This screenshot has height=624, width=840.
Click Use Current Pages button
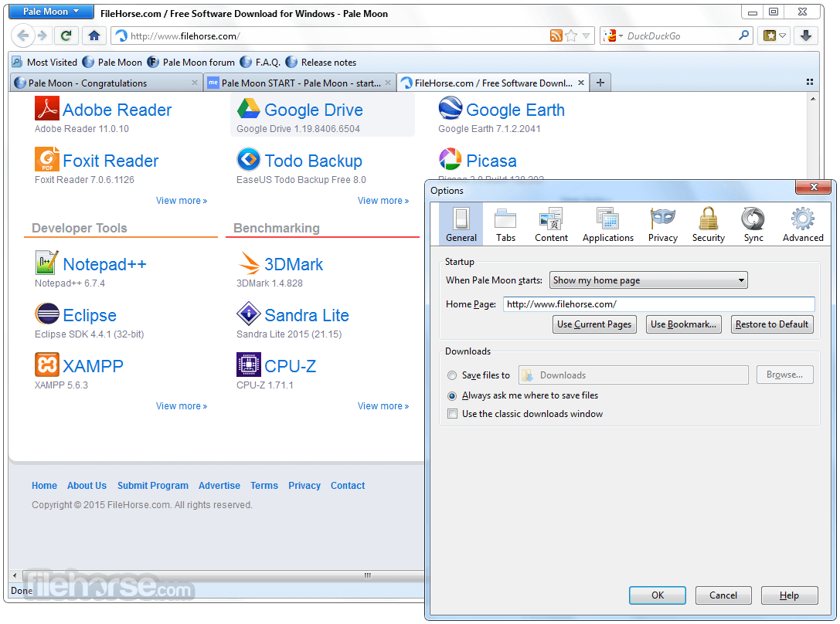pyautogui.click(x=594, y=324)
